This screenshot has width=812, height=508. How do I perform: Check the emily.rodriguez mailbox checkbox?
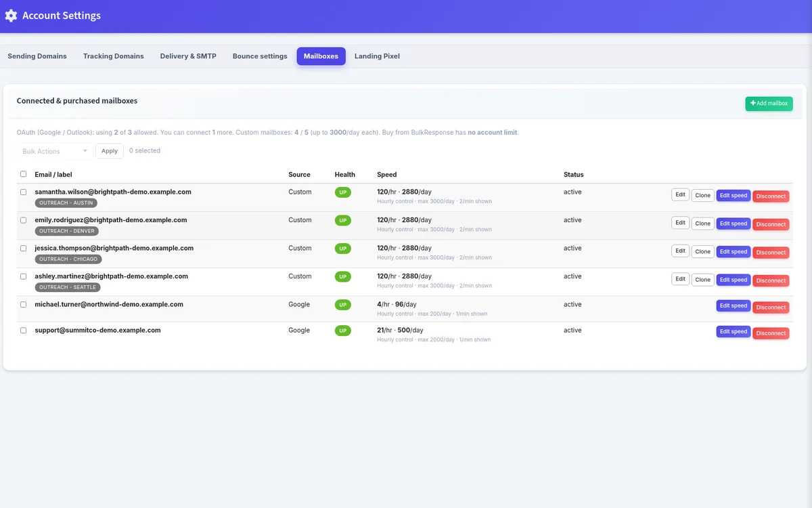click(23, 220)
